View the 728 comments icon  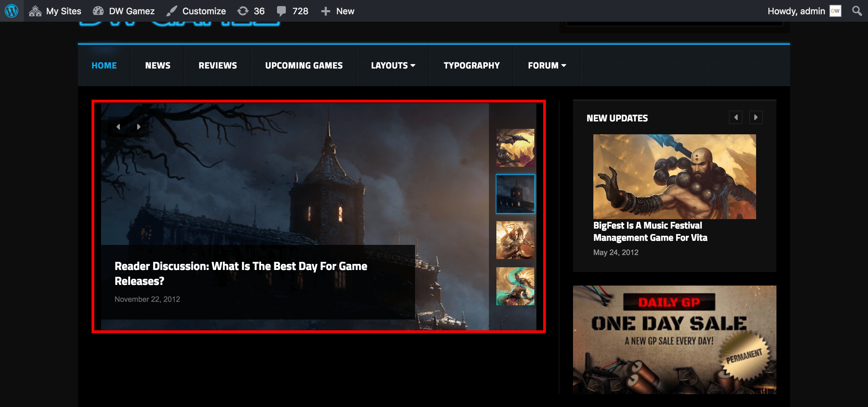[x=292, y=11]
